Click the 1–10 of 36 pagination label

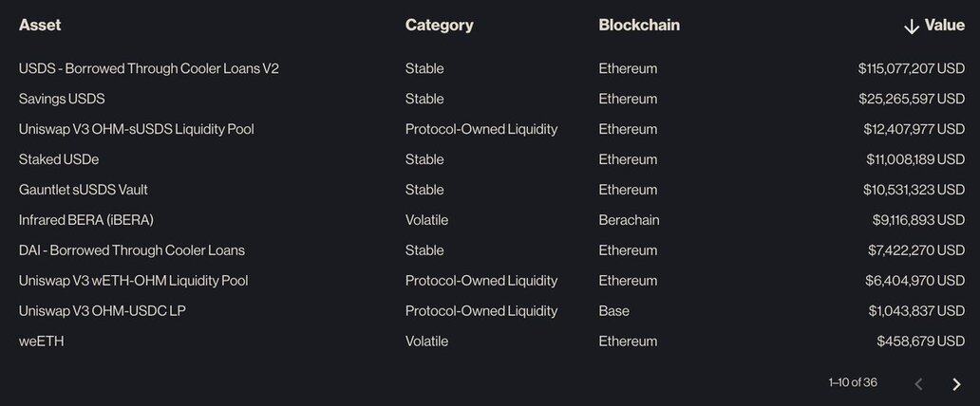853,382
